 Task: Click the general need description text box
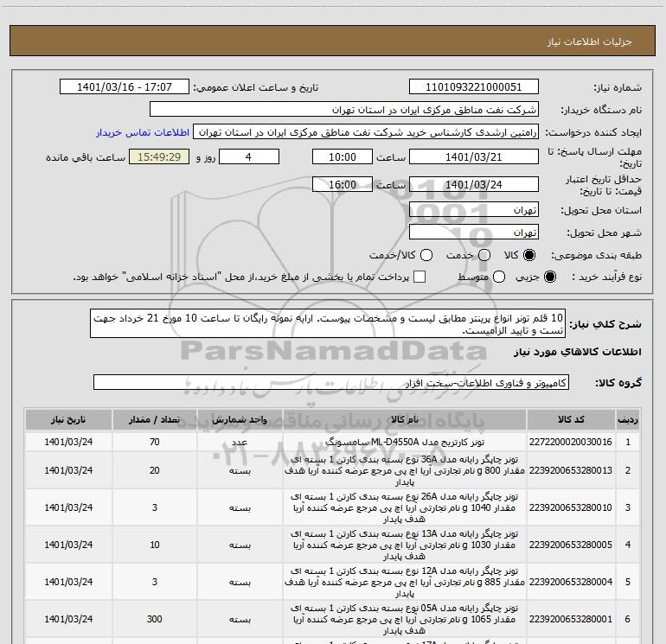[328, 323]
